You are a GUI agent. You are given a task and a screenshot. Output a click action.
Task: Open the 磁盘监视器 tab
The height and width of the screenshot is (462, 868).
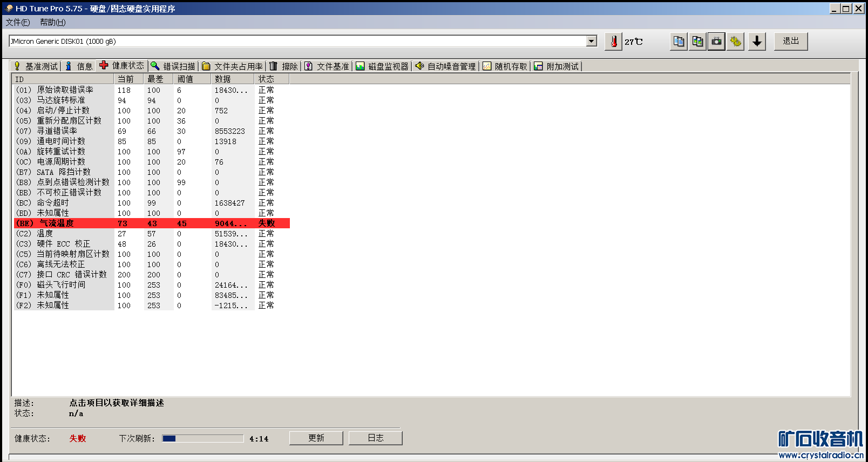(x=383, y=66)
